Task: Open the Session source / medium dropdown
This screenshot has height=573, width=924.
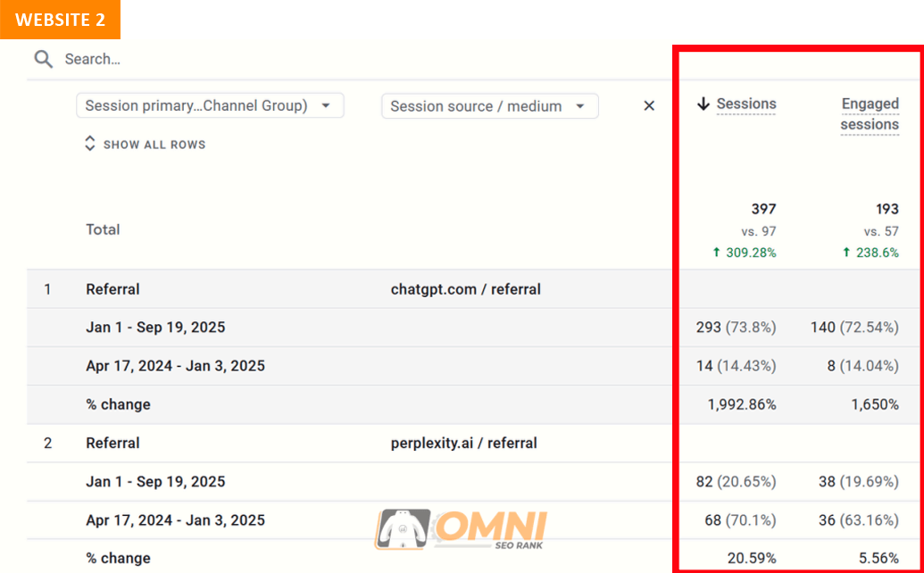Action: pos(490,106)
